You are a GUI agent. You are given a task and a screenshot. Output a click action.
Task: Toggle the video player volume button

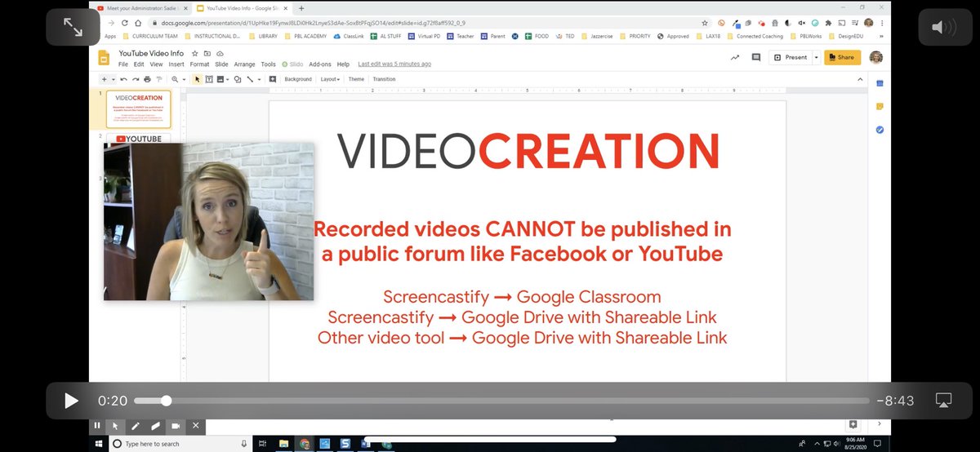coord(945,29)
